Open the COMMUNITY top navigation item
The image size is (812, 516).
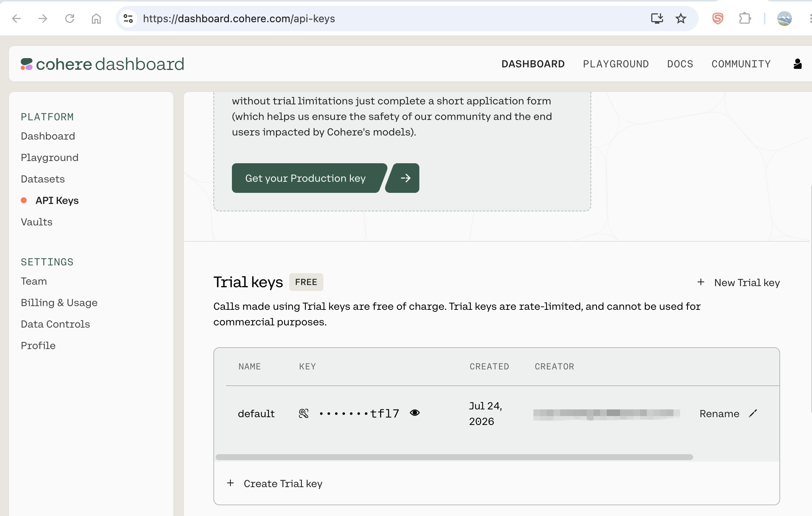point(741,64)
